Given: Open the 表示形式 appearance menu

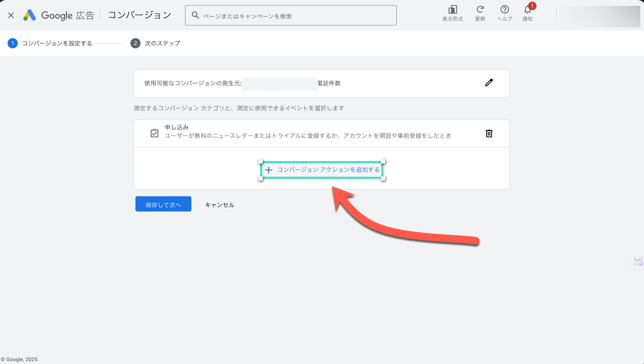Looking at the screenshot, I should (453, 13).
